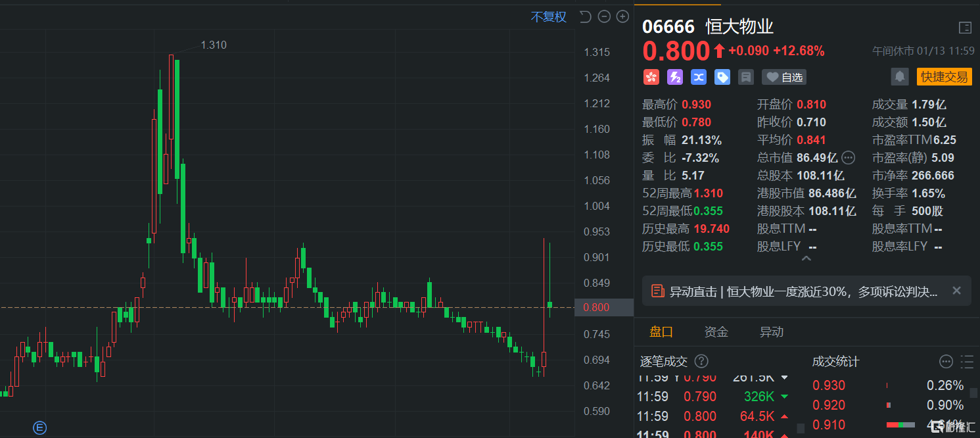Click the 326K trade row volume

(759, 397)
